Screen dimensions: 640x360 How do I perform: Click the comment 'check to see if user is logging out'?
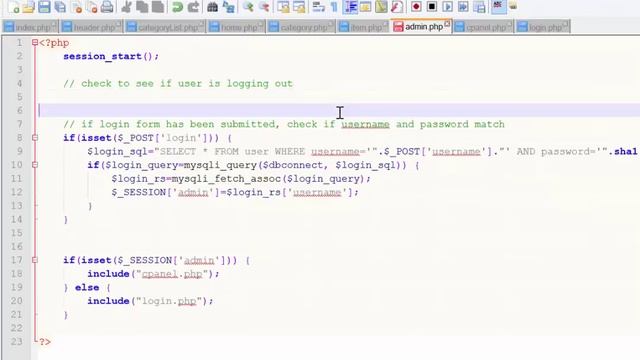[x=178, y=83]
